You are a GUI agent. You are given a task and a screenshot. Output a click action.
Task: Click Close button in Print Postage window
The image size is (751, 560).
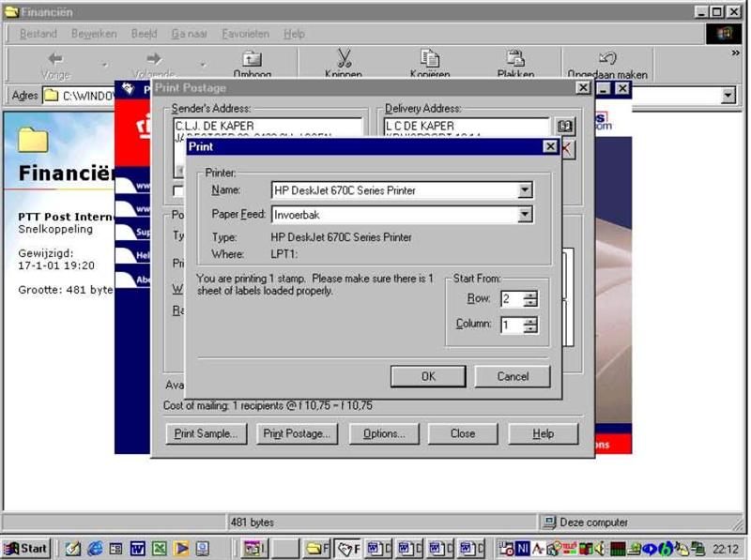(463, 433)
